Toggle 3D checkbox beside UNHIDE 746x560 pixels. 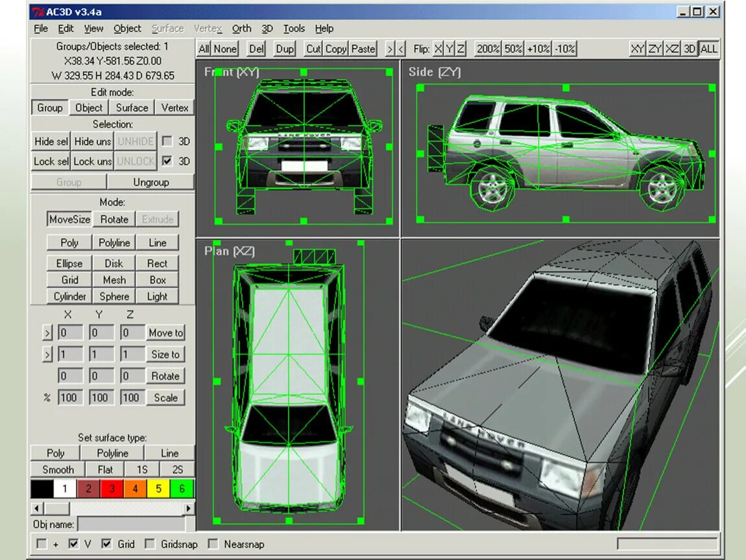(167, 141)
